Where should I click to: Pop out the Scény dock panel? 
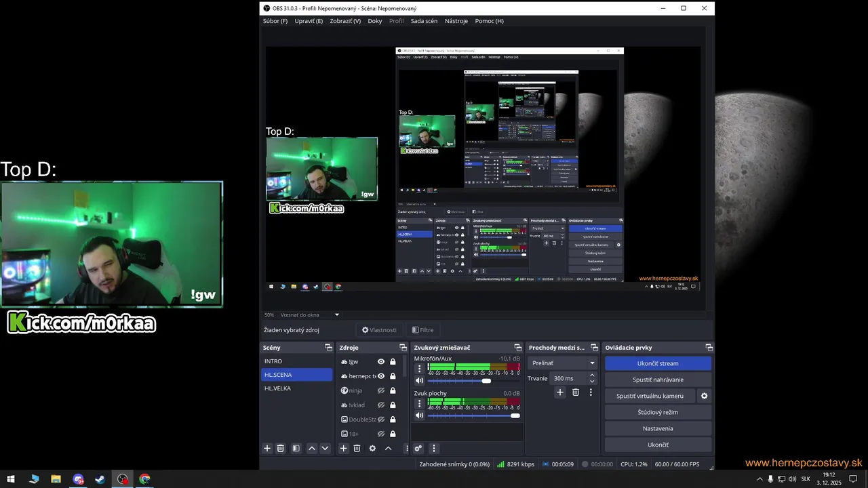tap(328, 348)
